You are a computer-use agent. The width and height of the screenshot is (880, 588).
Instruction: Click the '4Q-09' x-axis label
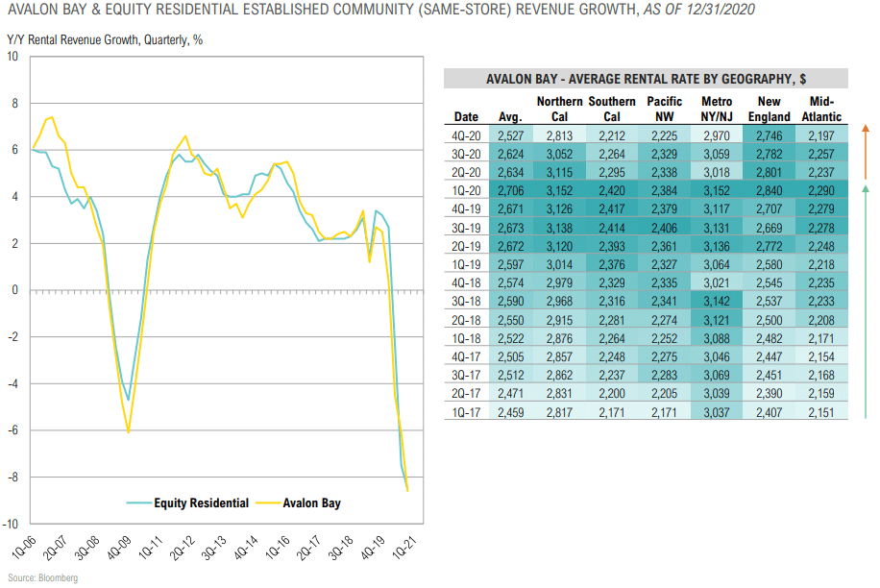click(x=119, y=547)
